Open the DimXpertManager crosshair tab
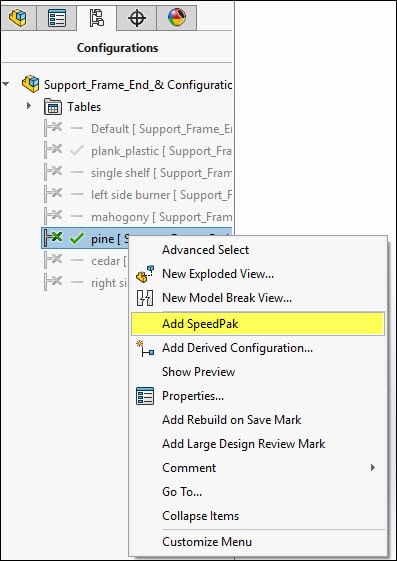 (137, 17)
